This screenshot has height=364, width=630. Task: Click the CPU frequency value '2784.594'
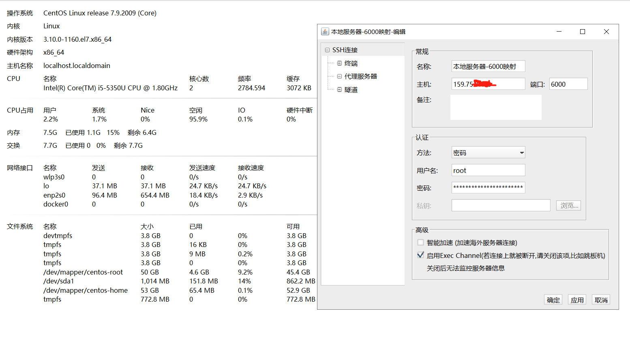point(251,88)
